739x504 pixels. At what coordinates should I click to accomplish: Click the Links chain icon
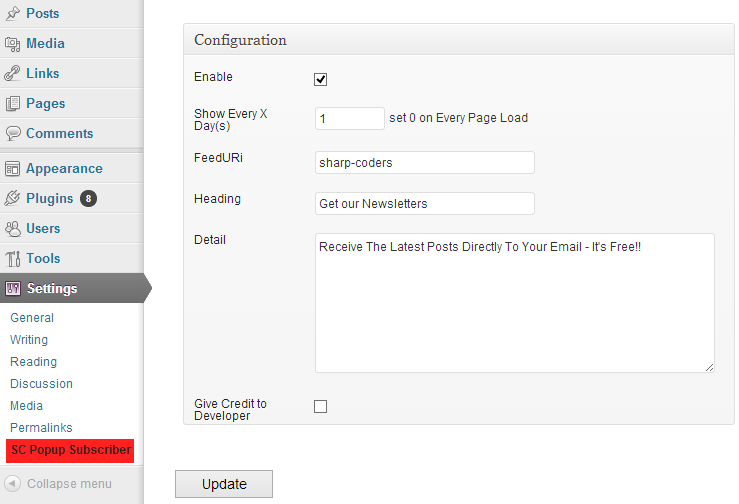click(13, 74)
